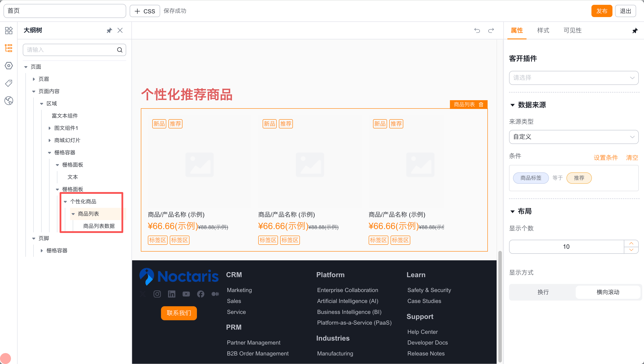Open the 客开插件 请选择 dropdown
Image resolution: width=644 pixels, height=364 pixels.
tap(573, 78)
